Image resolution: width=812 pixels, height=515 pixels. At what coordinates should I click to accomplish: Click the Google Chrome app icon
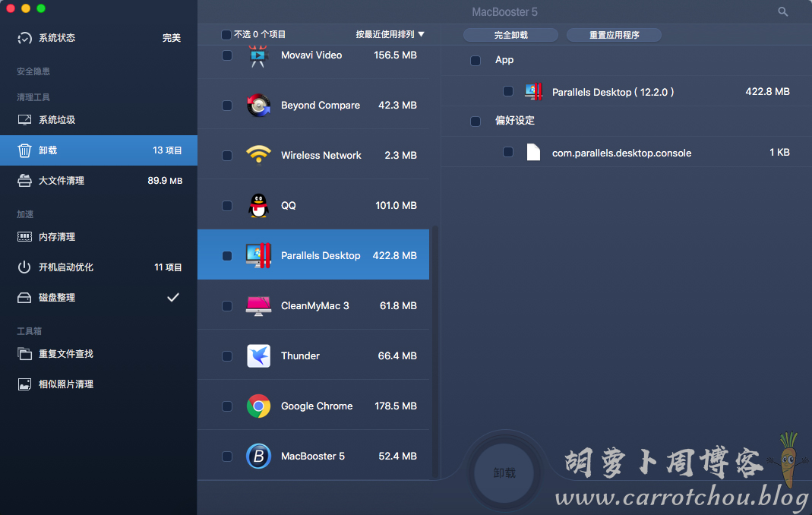[258, 406]
